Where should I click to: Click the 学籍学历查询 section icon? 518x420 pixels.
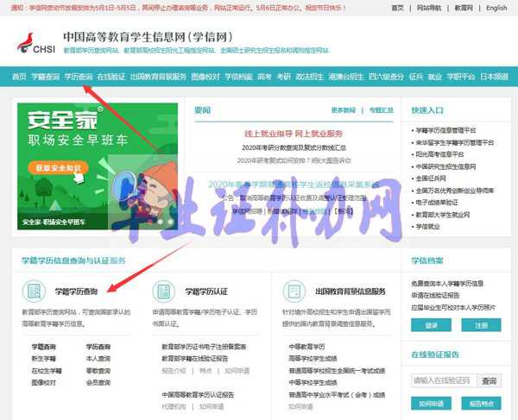[35, 291]
